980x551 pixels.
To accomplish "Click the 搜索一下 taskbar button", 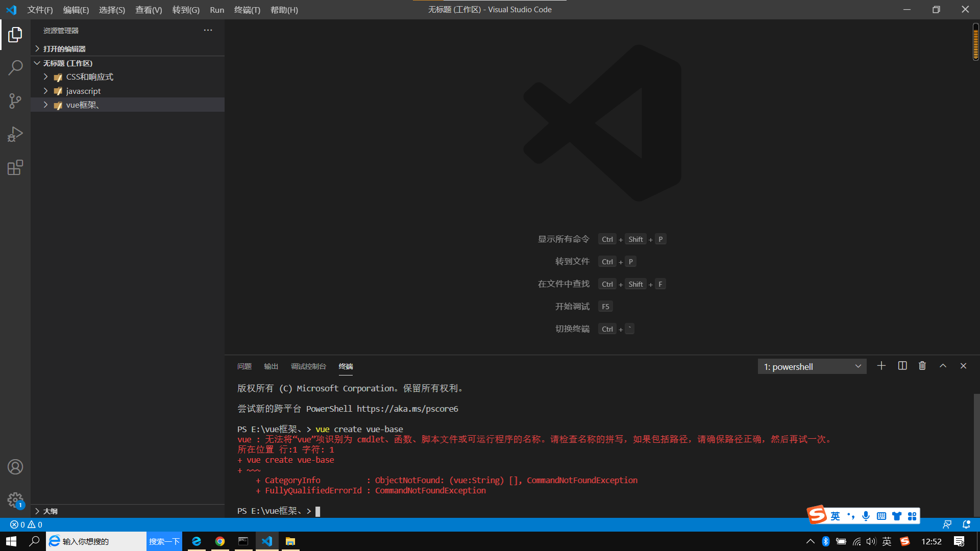I will click(164, 541).
